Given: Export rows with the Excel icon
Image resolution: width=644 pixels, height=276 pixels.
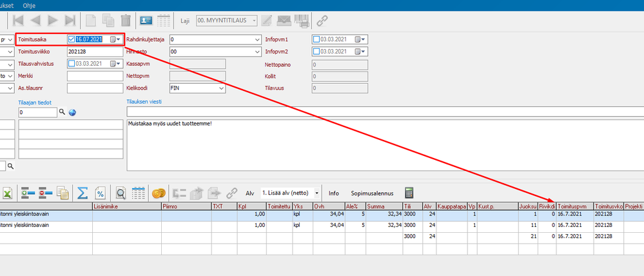Looking at the screenshot, I should pyautogui.click(x=8, y=192).
